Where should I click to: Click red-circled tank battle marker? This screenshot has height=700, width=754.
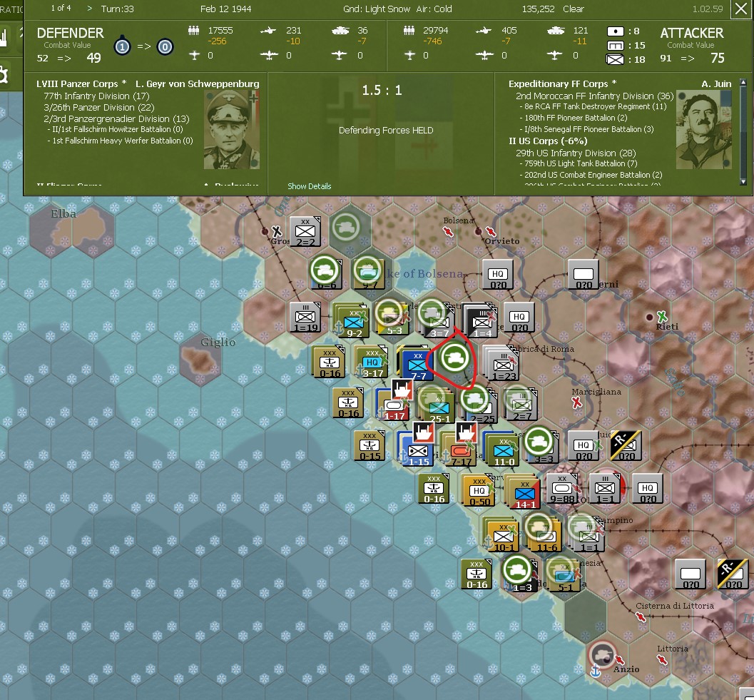click(x=454, y=357)
